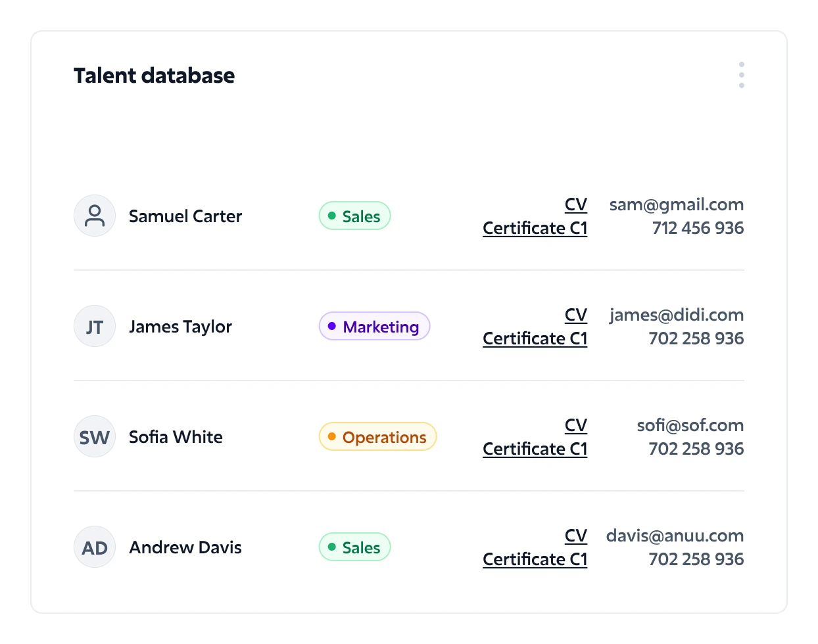The height and width of the screenshot is (644, 818).
Task: Click the Marketing department tag
Action: tap(374, 327)
